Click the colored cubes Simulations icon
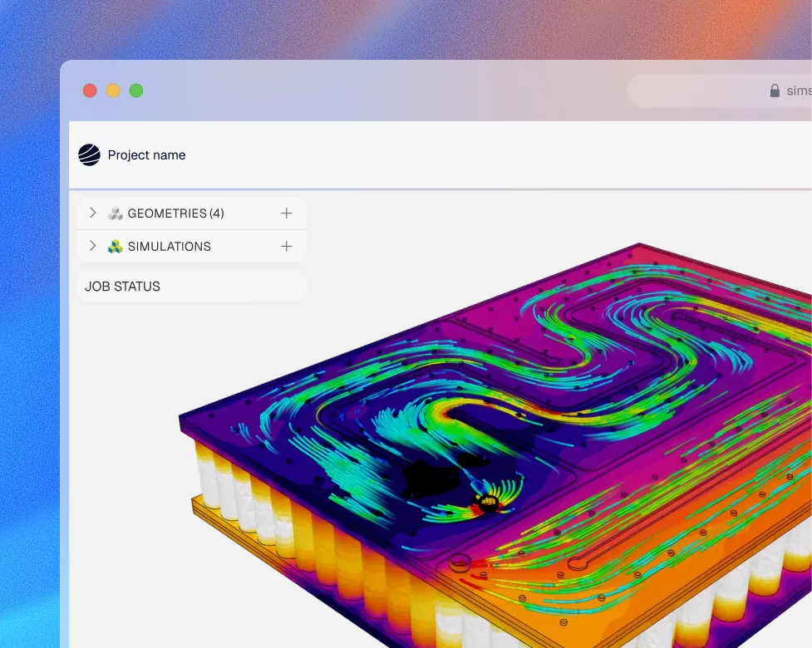 coord(115,247)
